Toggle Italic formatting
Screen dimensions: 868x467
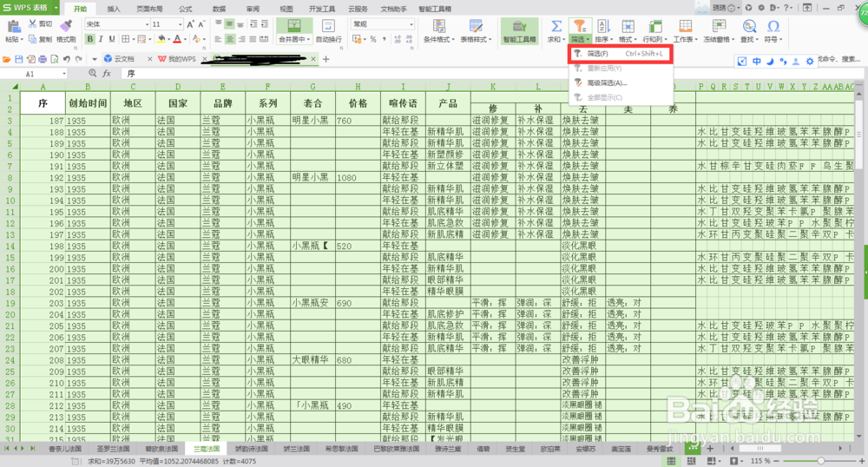[x=101, y=39]
